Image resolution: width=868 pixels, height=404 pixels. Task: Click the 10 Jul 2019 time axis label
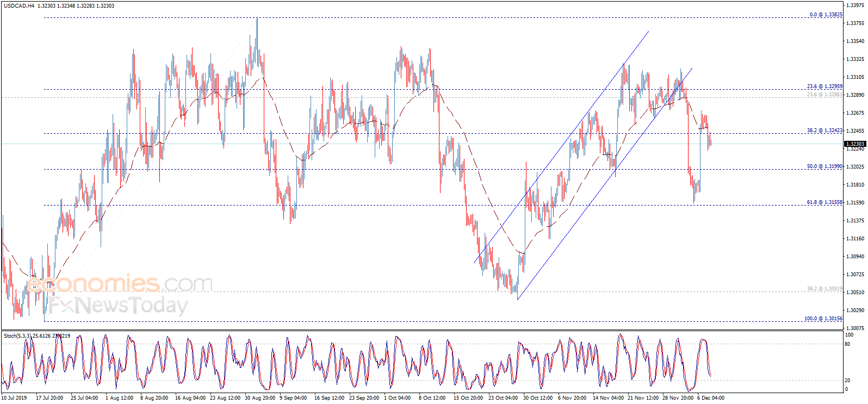14,398
